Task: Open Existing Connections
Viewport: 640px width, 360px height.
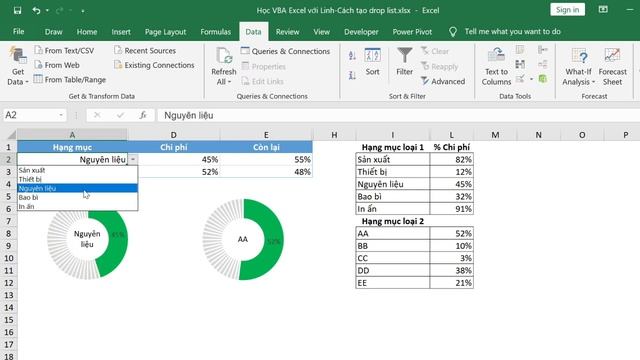Action: point(154,65)
